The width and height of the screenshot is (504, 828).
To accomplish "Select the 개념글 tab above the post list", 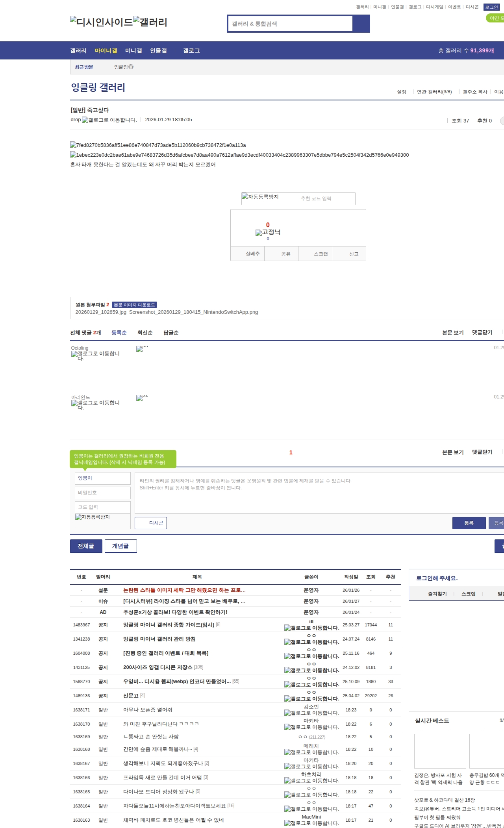I will coord(120,546).
